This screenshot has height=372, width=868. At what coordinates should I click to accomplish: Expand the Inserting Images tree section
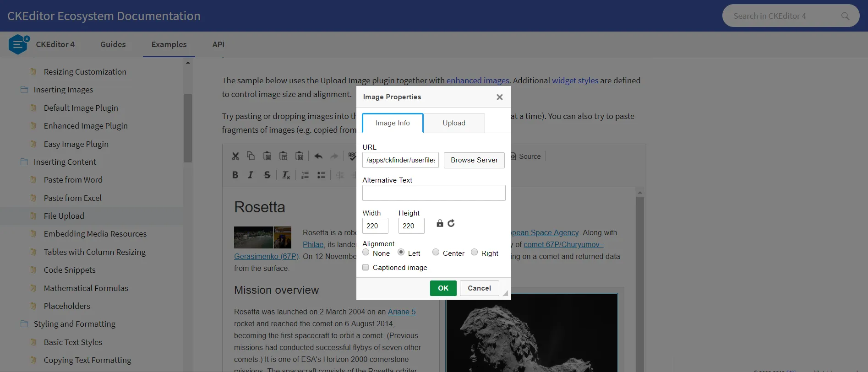coord(63,90)
